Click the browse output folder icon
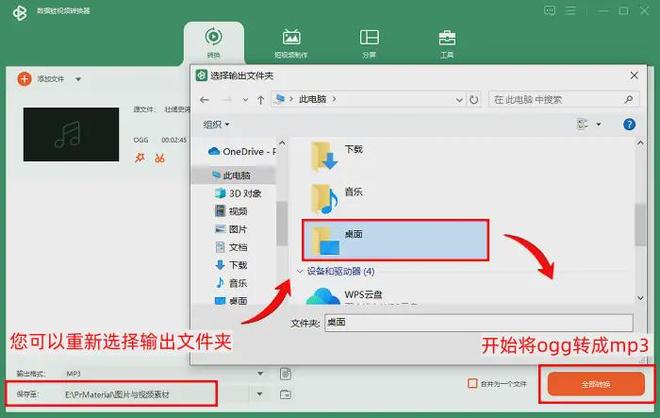The image size is (660, 418). click(x=285, y=394)
